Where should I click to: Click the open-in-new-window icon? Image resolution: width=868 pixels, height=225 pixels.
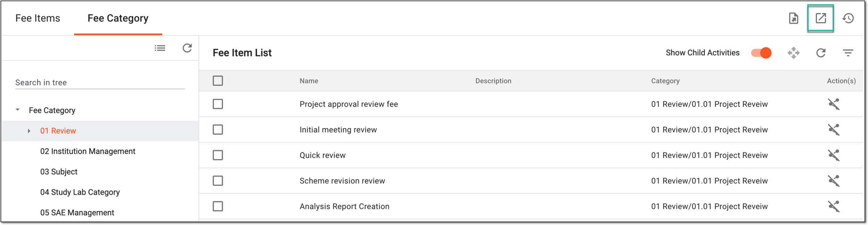820,18
